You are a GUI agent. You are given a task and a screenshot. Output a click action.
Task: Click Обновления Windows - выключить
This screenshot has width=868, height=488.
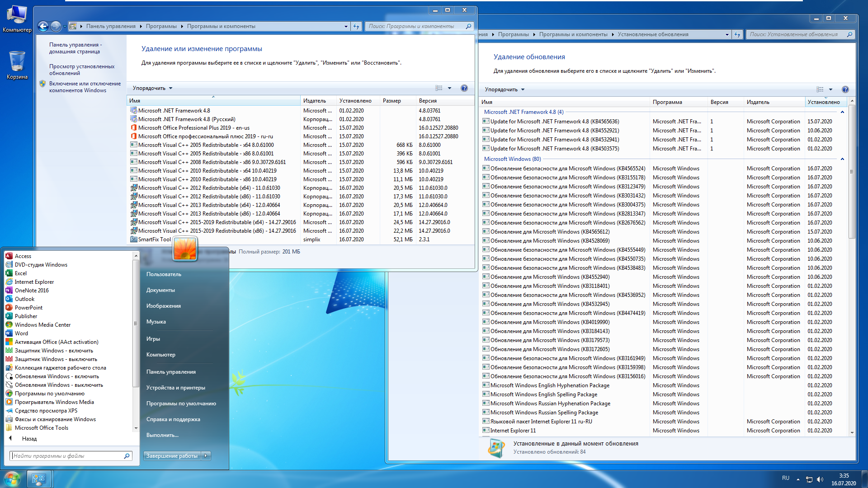click(59, 385)
